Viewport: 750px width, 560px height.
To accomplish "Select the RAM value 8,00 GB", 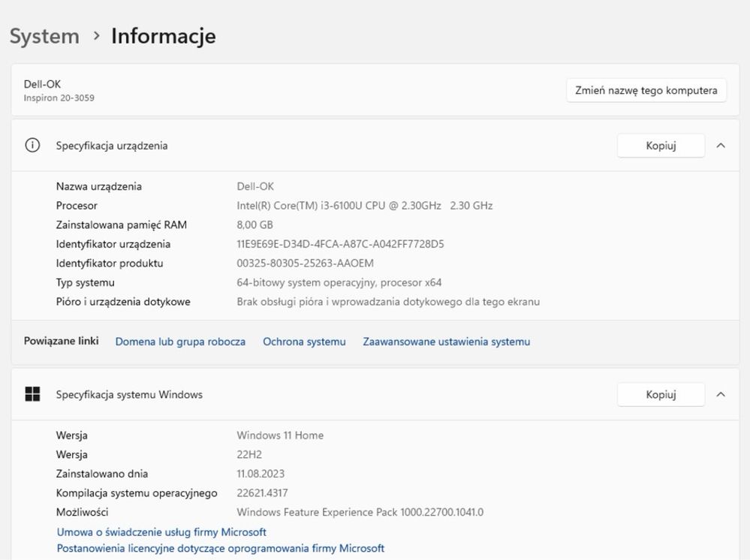I will click(x=255, y=224).
